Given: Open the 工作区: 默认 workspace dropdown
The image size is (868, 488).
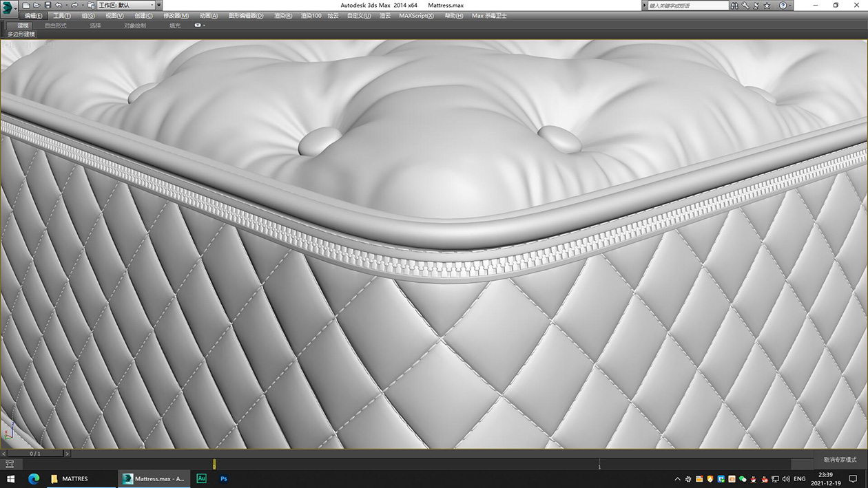Looking at the screenshot, I should pyautogui.click(x=125, y=6).
